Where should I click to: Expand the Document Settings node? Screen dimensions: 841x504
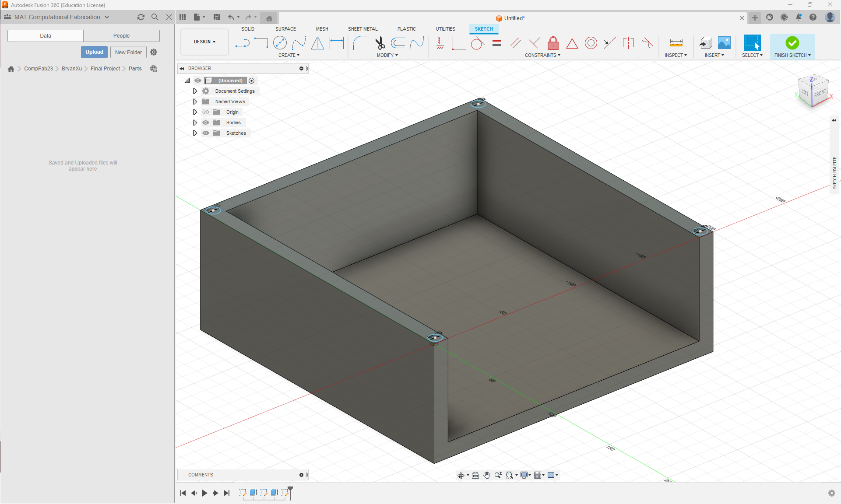click(195, 91)
